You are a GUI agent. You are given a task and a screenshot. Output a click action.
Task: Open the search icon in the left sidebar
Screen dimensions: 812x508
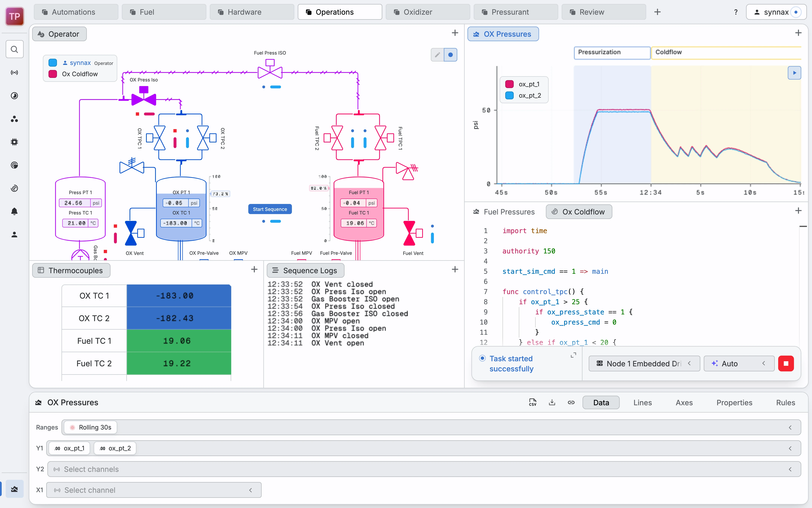coord(14,49)
